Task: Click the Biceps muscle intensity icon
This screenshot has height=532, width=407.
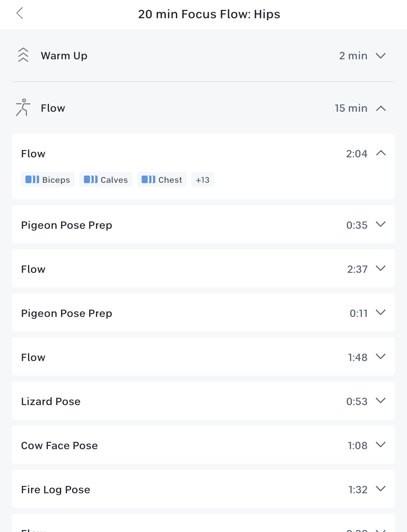Action: pyautogui.click(x=32, y=179)
